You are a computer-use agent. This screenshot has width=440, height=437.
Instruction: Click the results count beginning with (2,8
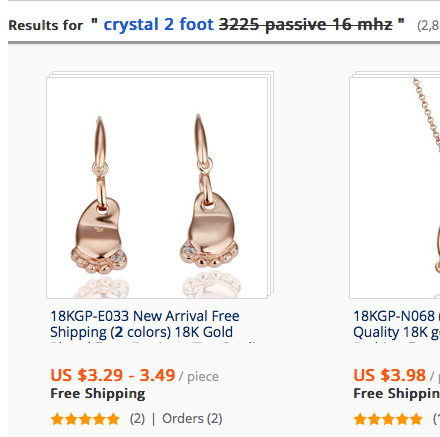point(428,26)
